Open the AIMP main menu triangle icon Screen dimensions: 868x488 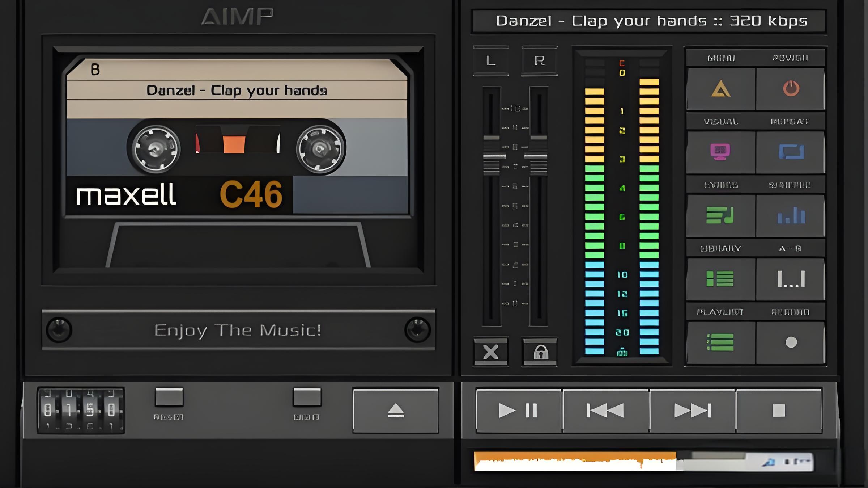click(720, 89)
